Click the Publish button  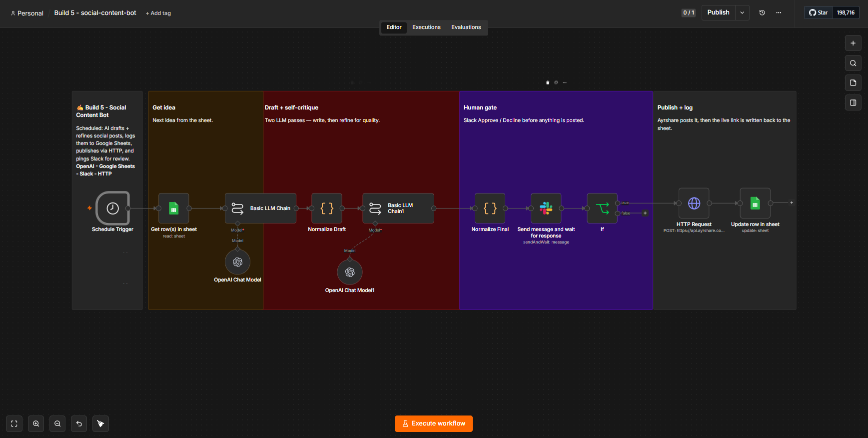coord(718,12)
